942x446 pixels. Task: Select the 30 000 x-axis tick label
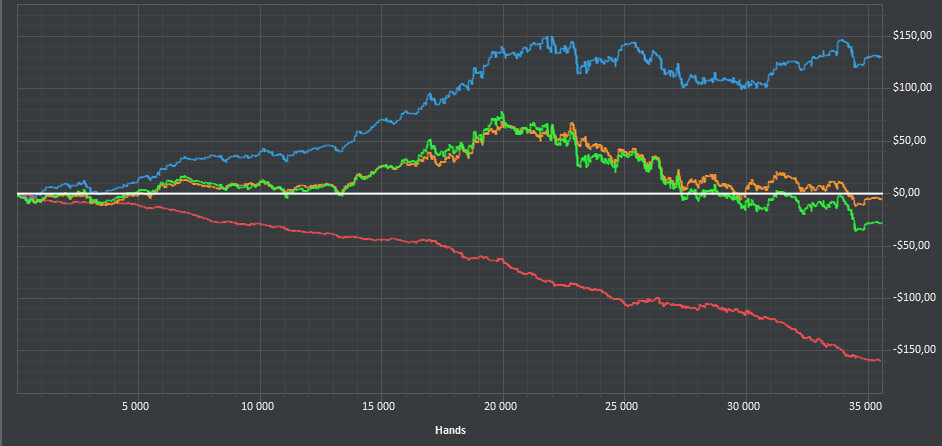point(743,407)
